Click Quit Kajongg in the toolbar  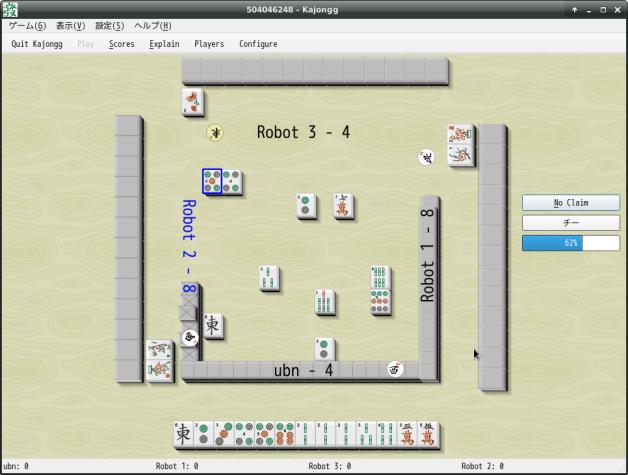coord(37,44)
